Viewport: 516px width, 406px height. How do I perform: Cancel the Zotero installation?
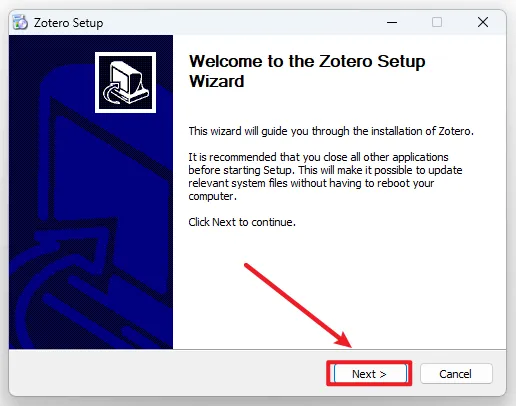[x=456, y=374]
